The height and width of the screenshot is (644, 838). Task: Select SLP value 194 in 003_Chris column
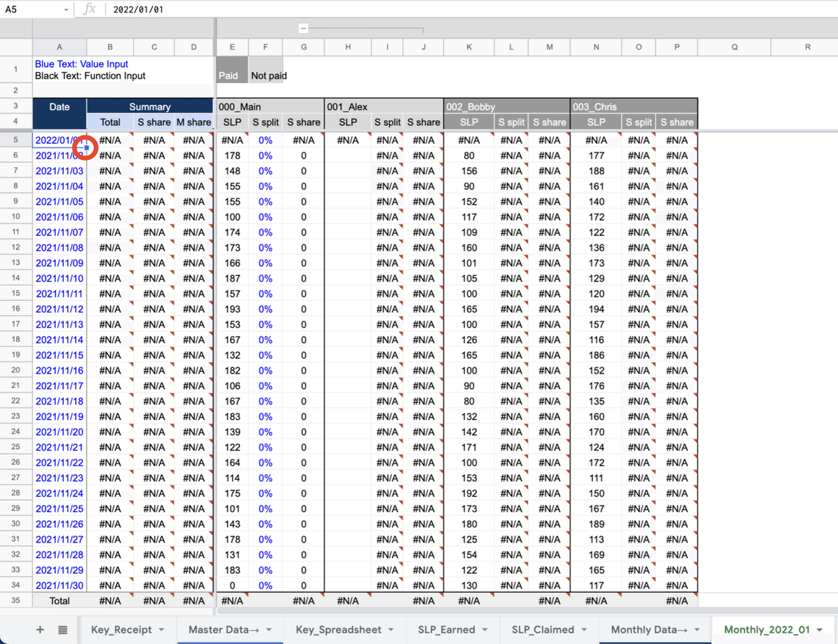[x=596, y=309]
